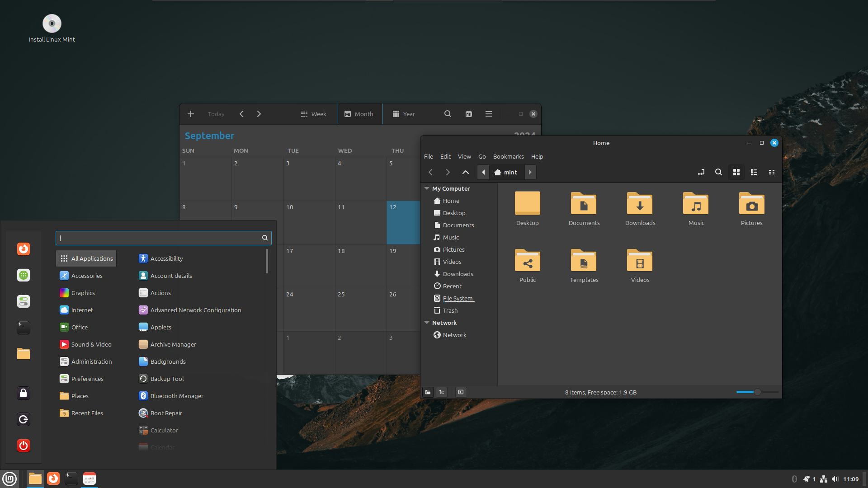The height and width of the screenshot is (488, 868).
Task: Click the Today button in calendar
Action: (x=217, y=114)
